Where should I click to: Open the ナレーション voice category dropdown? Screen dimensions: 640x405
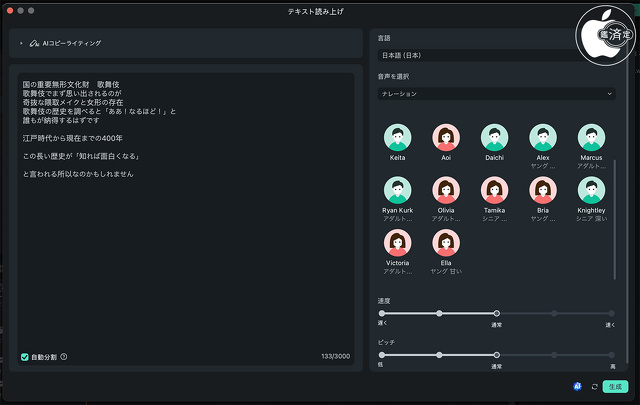[496, 93]
